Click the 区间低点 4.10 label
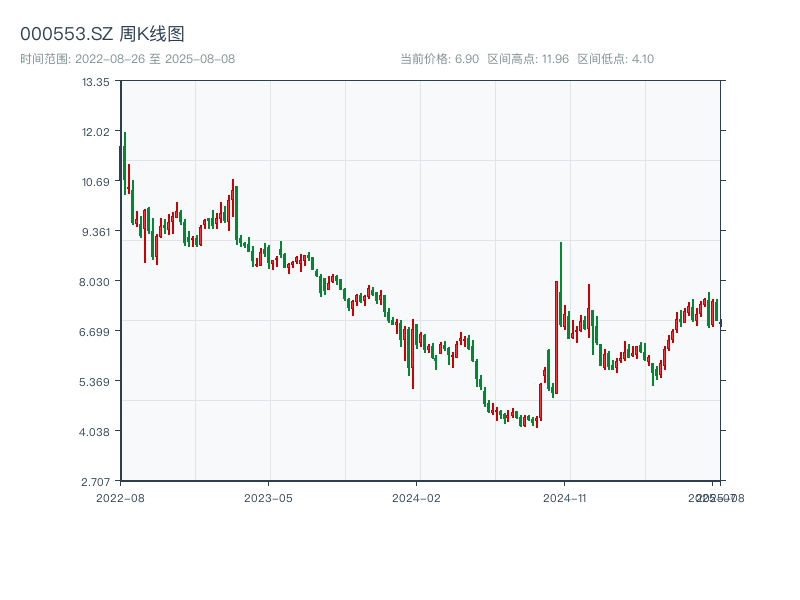The height and width of the screenshot is (600, 800). pyautogui.click(x=616, y=59)
